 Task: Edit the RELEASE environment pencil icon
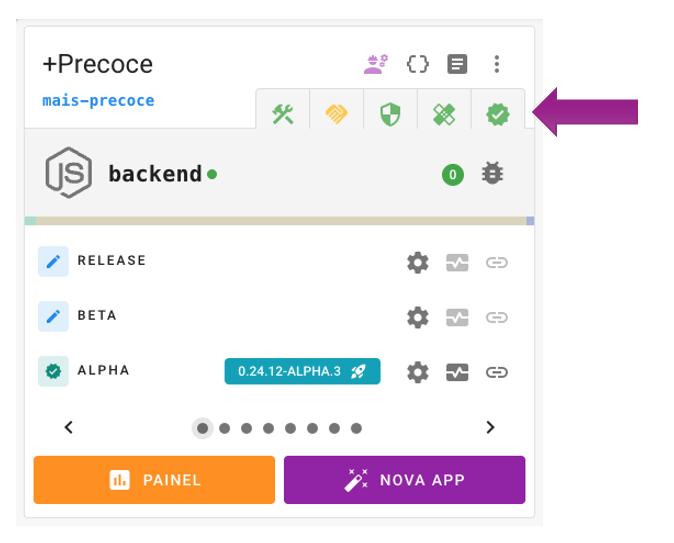click(x=53, y=261)
